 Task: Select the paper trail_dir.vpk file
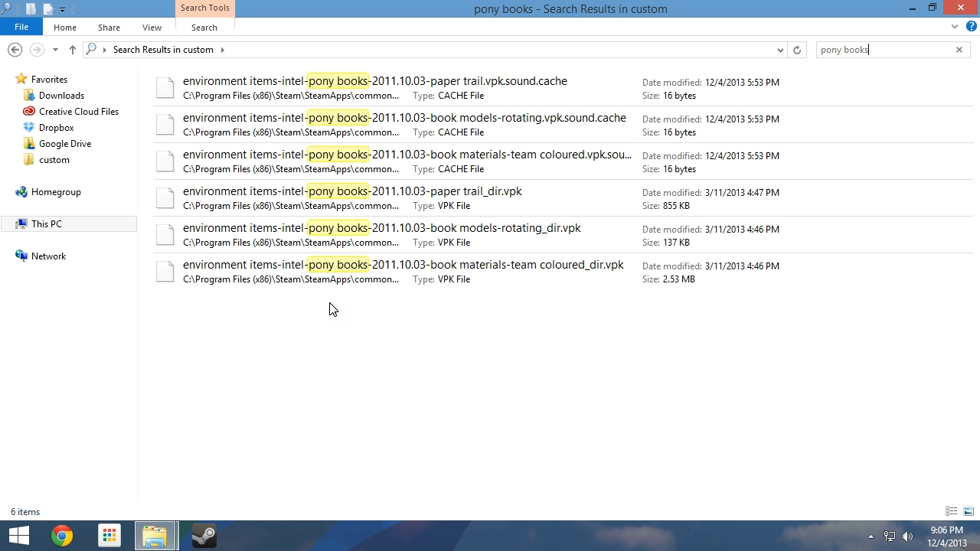tap(563, 198)
